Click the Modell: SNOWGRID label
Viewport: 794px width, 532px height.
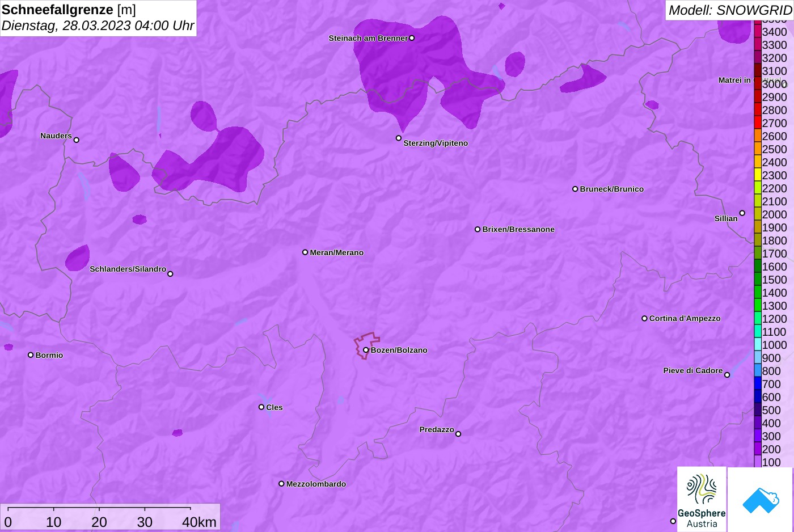coord(730,10)
